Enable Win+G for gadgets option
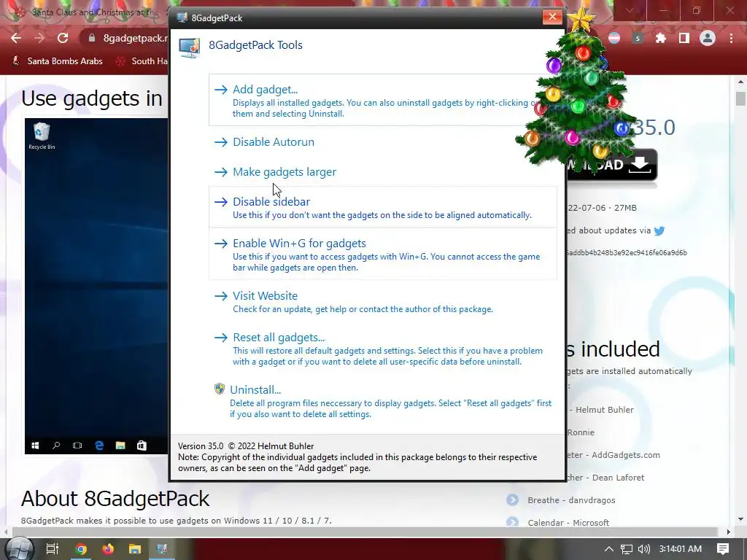This screenshot has width=747, height=560. point(382,254)
